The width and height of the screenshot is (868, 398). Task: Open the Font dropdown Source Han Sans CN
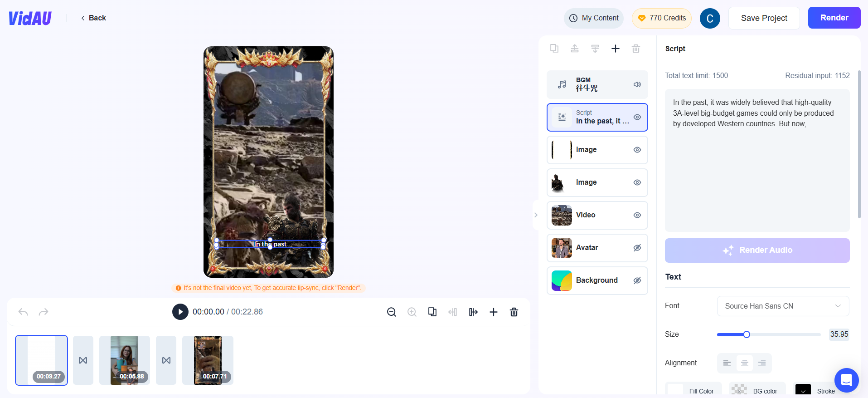(x=783, y=306)
